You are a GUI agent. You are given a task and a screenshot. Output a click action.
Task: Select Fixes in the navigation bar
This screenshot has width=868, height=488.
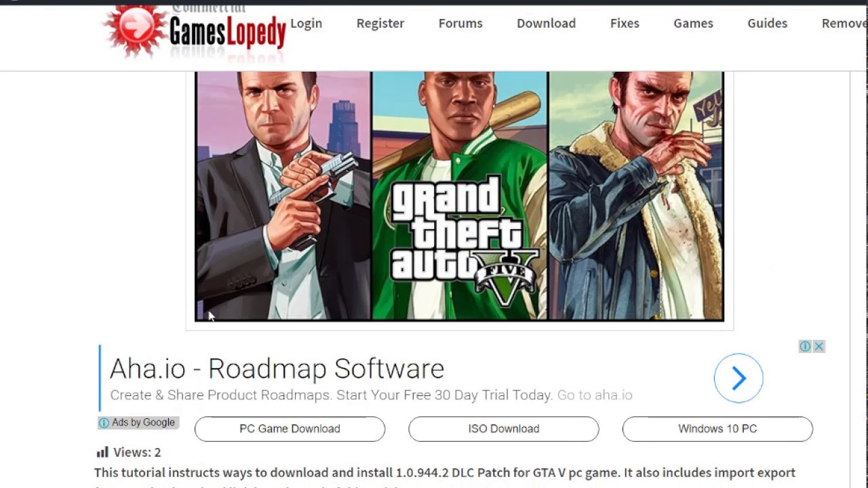pos(625,23)
